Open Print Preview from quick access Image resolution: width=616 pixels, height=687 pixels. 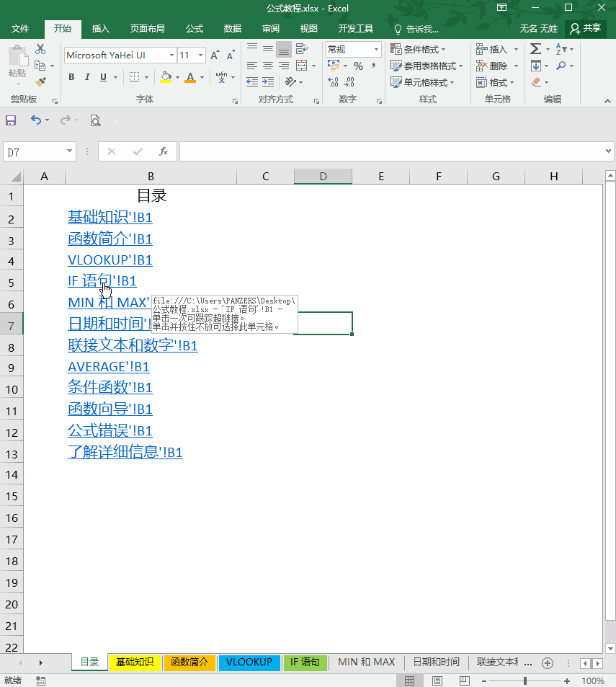95,120
